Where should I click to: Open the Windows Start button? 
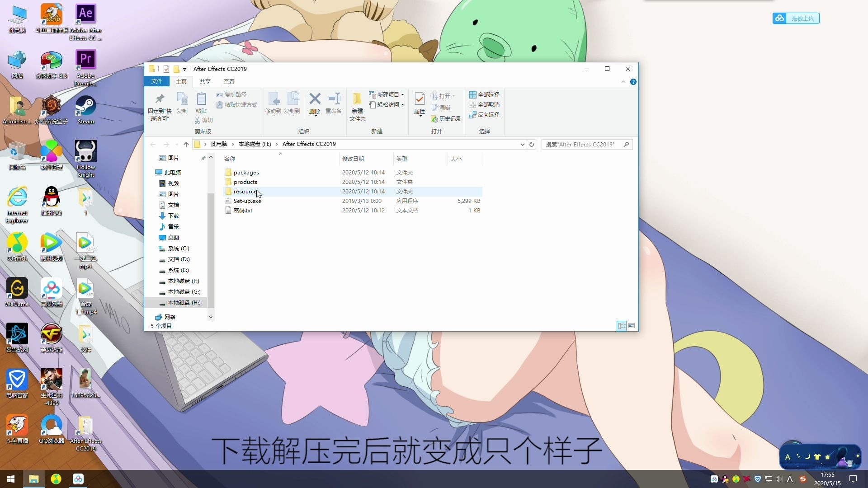[x=11, y=479]
